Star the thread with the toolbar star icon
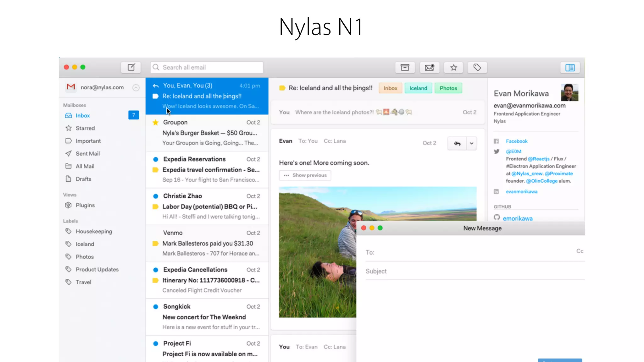 click(x=453, y=67)
